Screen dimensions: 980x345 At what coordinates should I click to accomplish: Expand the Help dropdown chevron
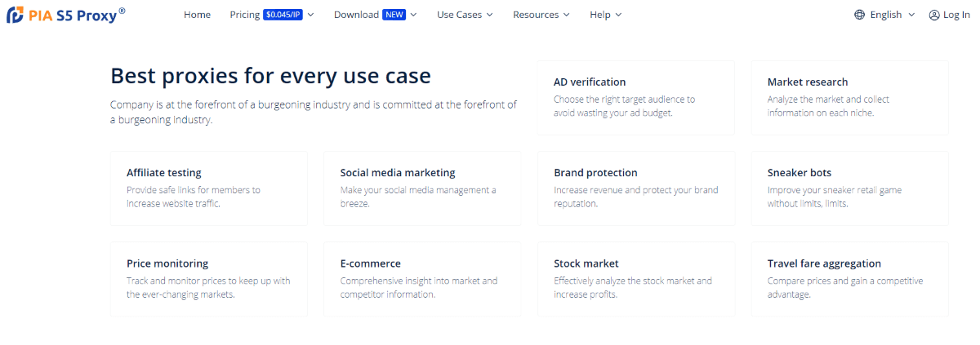coord(617,15)
